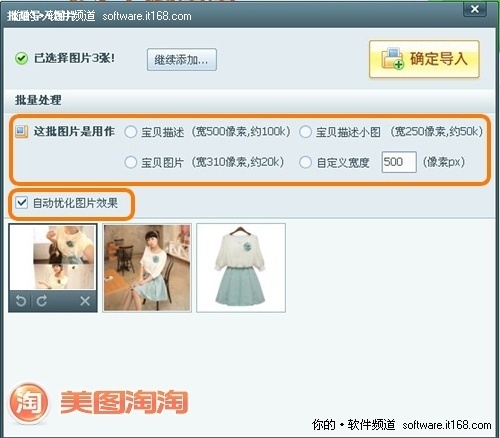Select the 宝贝图片 radio option
Viewport: 500px width, 438px height.
(131, 162)
